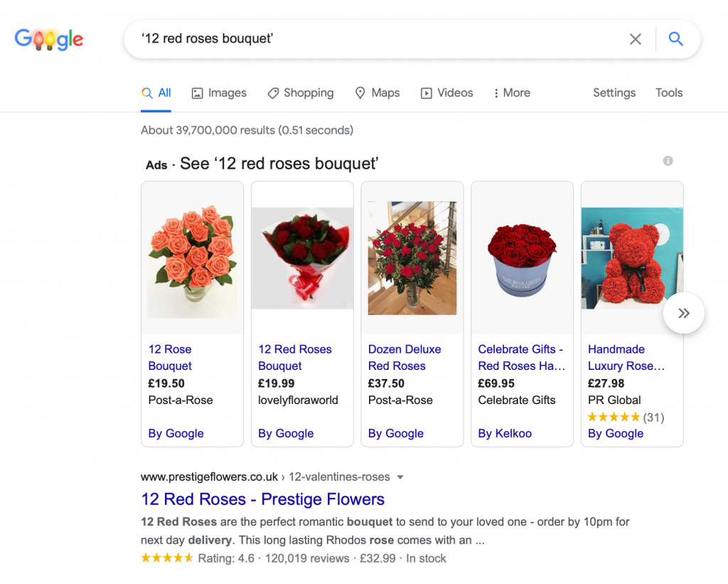Open the 12 Red Roses Bouquet link
Image resolution: width=728 pixels, height=584 pixels.
pos(295,357)
